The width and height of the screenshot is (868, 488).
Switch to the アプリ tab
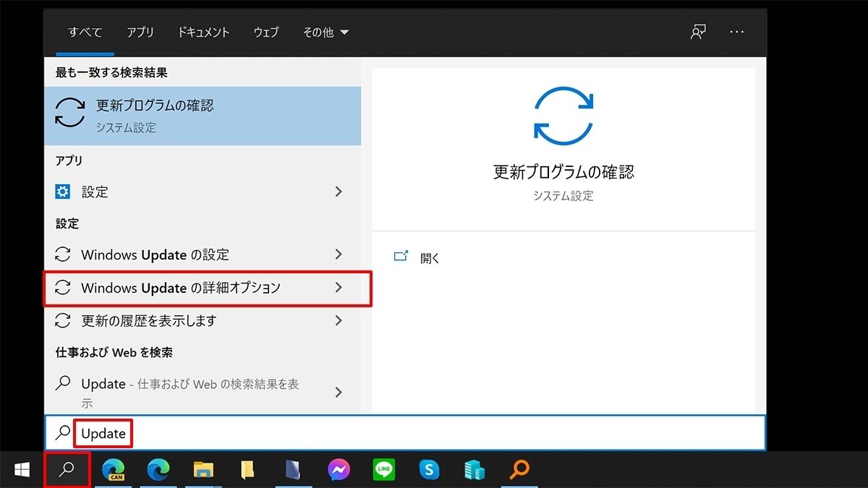point(140,33)
